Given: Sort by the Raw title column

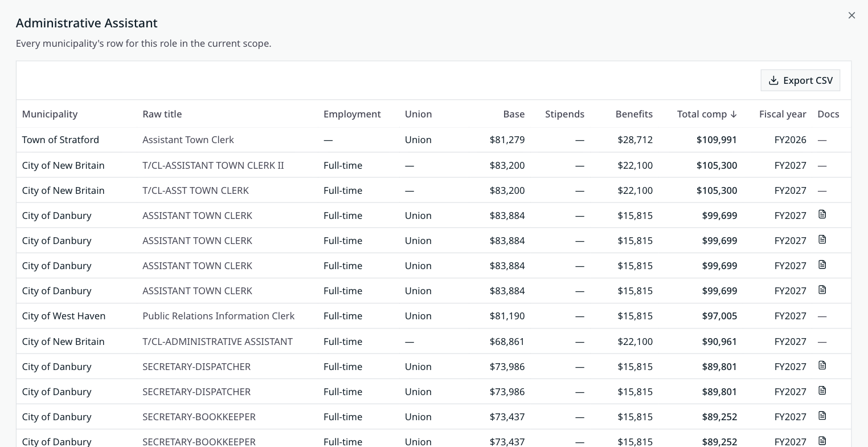Looking at the screenshot, I should [162, 114].
